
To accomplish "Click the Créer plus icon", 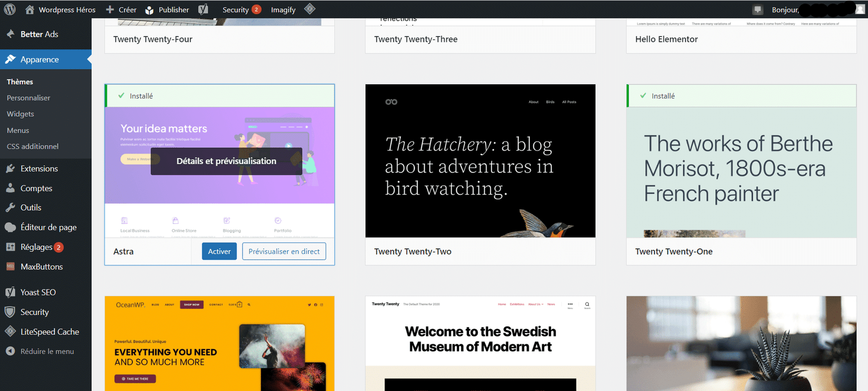I will [x=110, y=10].
